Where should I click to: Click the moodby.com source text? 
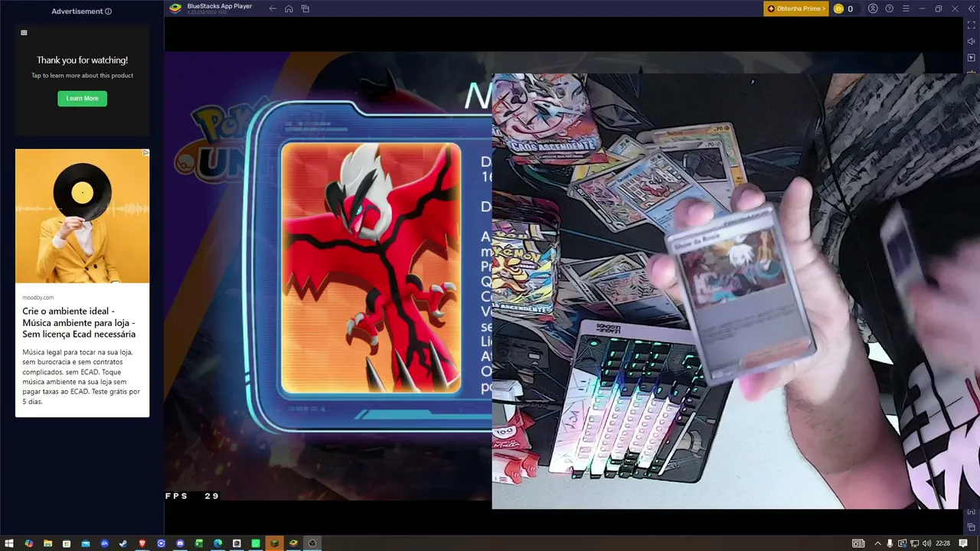[38, 297]
